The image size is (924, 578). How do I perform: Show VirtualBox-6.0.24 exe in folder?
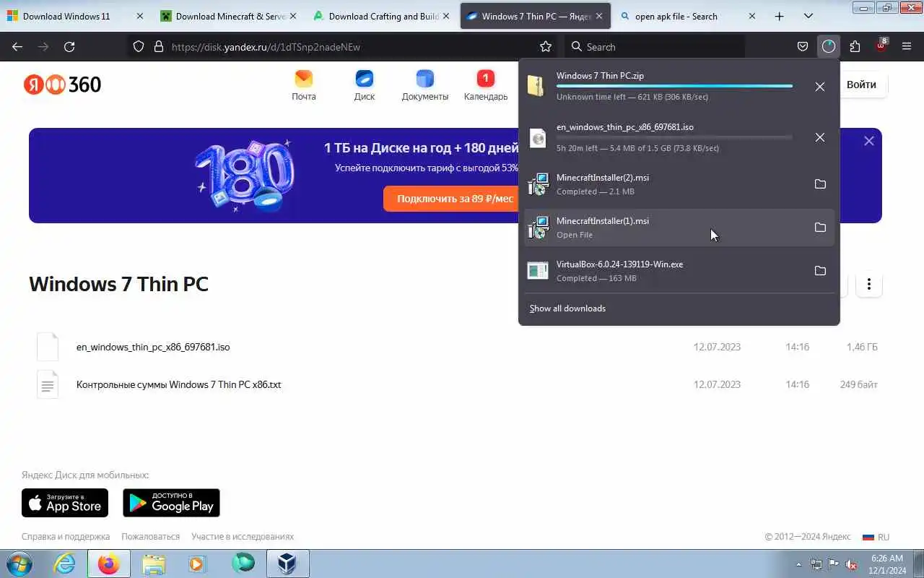[820, 271]
